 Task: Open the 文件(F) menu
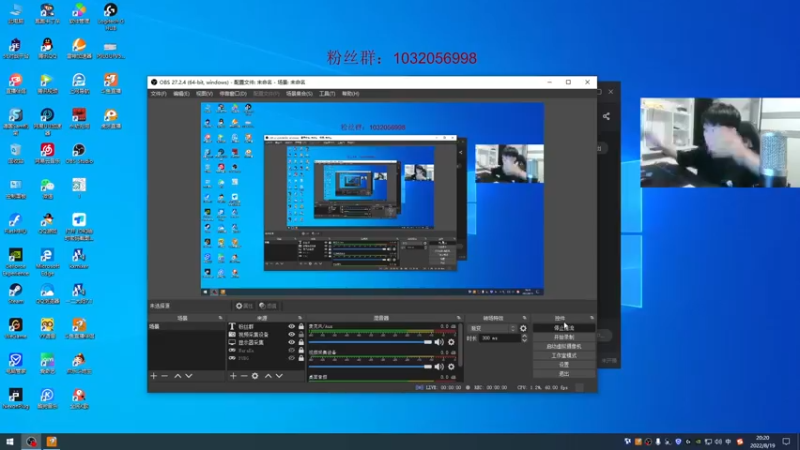coord(158,94)
